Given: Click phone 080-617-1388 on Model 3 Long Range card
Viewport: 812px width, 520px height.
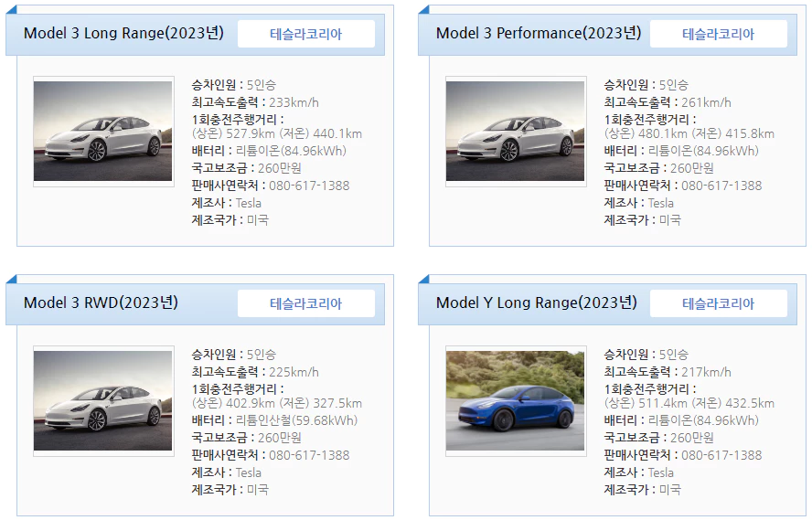Looking at the screenshot, I should click(x=309, y=186).
